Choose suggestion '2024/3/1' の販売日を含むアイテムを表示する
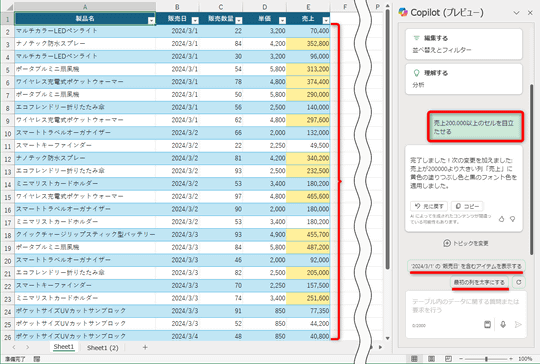 466,266
